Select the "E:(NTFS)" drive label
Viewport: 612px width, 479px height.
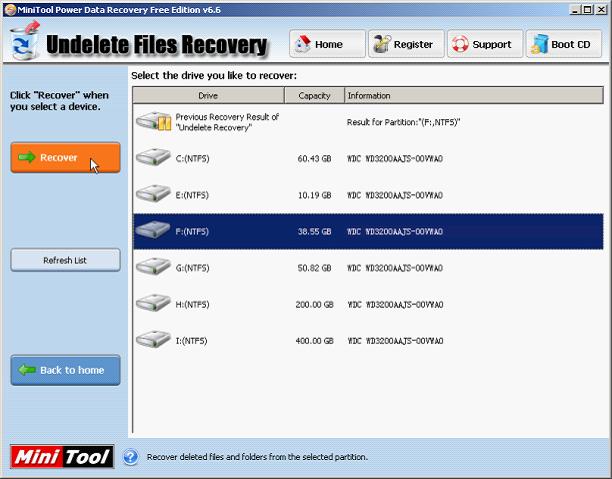(192, 195)
